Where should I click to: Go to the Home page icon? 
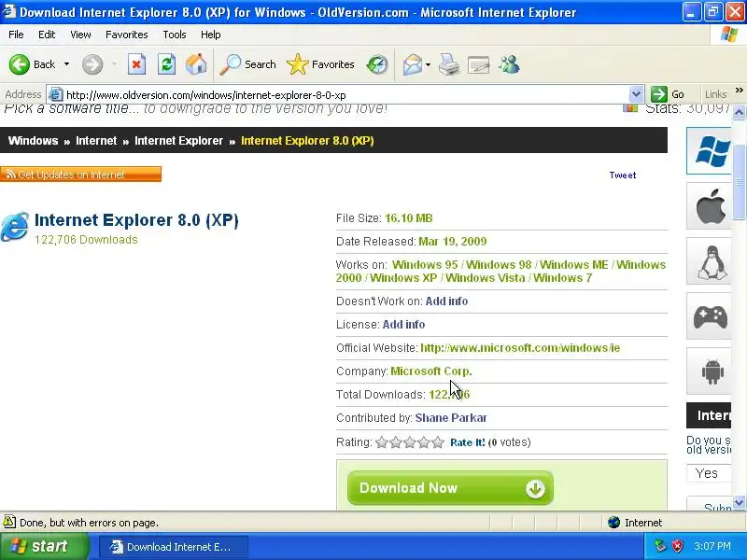196,64
